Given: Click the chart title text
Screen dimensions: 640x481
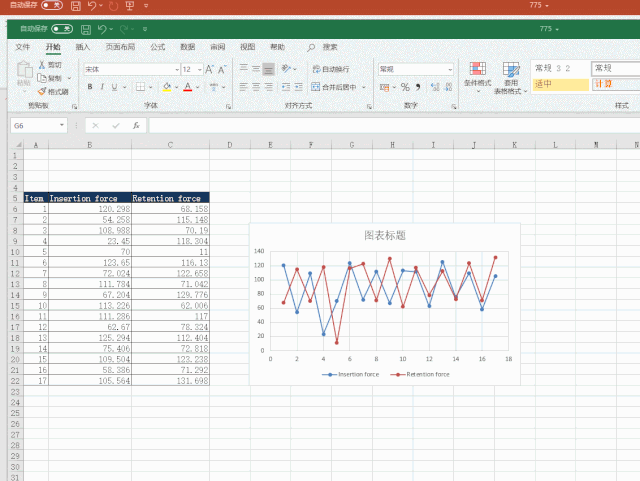Looking at the screenshot, I should point(385,235).
